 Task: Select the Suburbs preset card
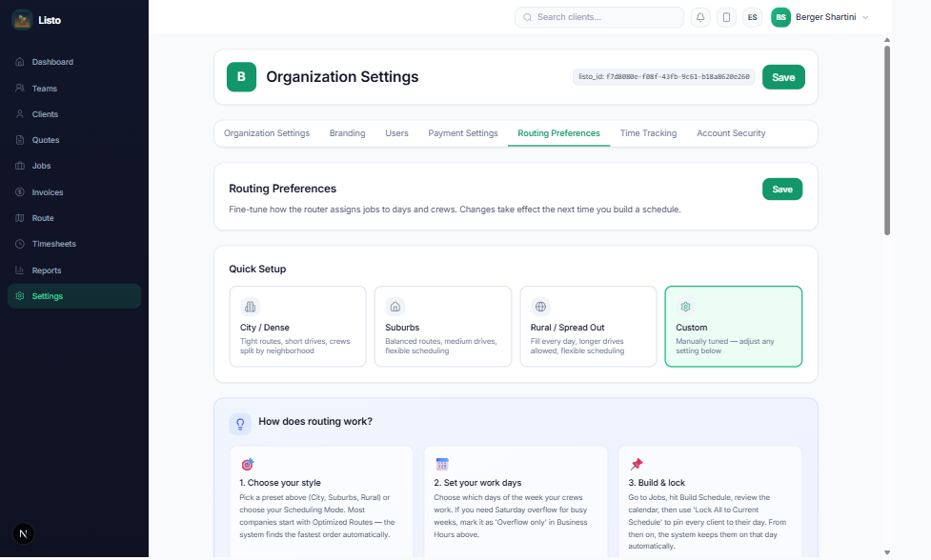(443, 327)
